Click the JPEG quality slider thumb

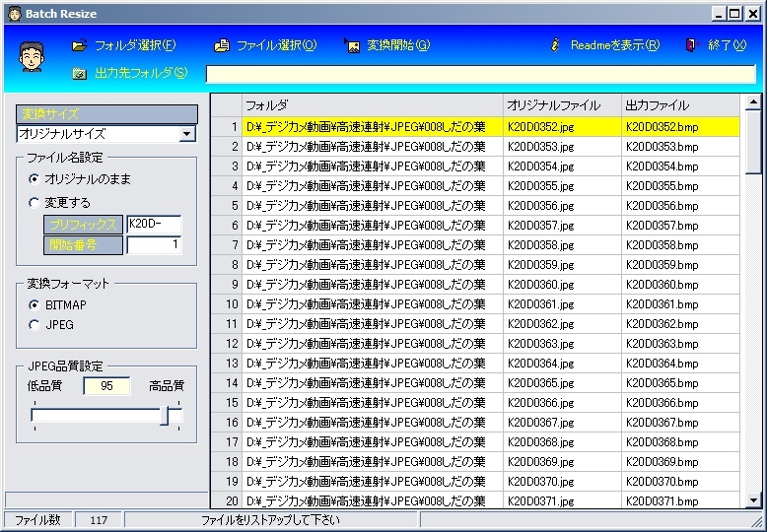tap(165, 416)
